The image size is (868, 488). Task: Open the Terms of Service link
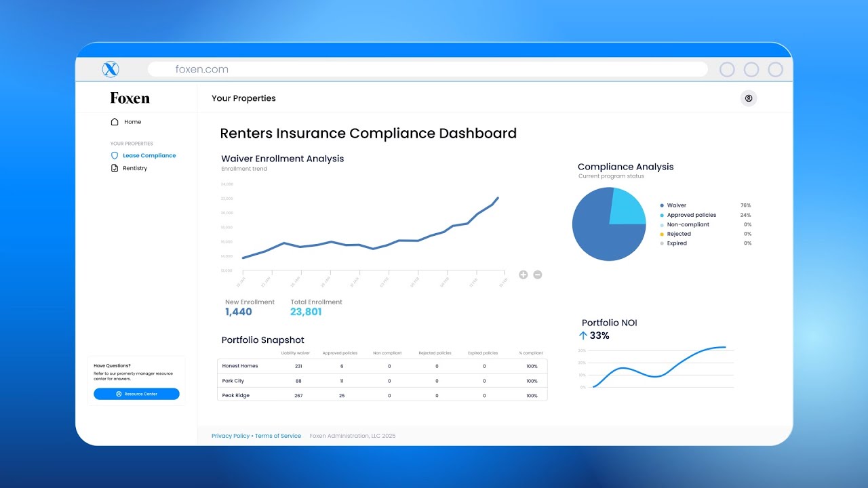(x=278, y=436)
